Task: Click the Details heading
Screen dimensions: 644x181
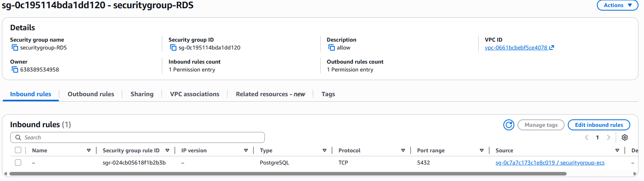Action: pyautogui.click(x=22, y=27)
